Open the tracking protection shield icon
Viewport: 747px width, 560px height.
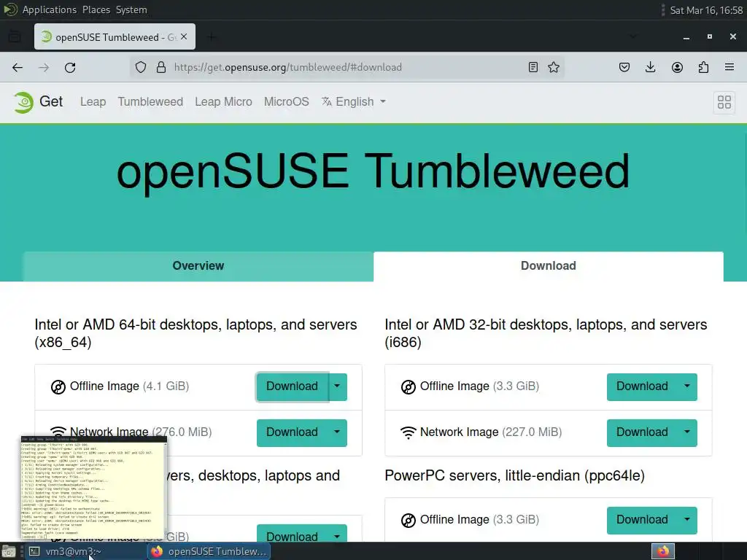click(x=141, y=67)
